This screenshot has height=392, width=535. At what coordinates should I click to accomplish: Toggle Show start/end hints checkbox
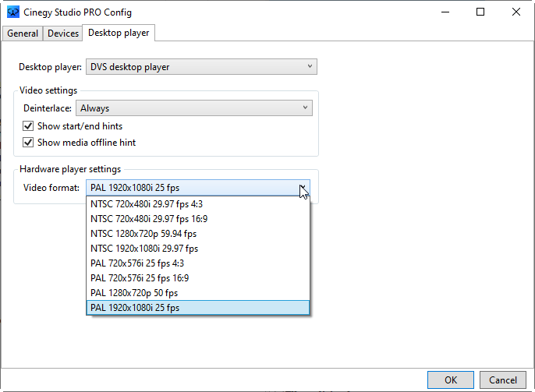click(x=28, y=126)
